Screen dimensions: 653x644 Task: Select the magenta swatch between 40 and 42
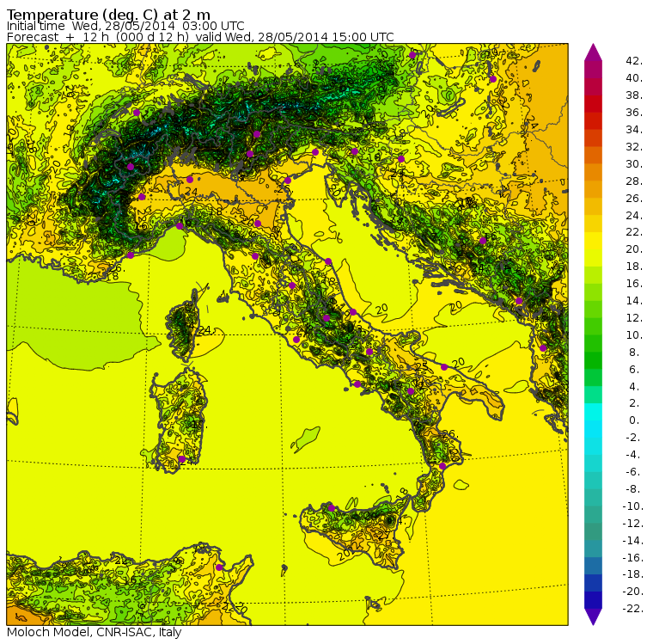pyautogui.click(x=593, y=70)
